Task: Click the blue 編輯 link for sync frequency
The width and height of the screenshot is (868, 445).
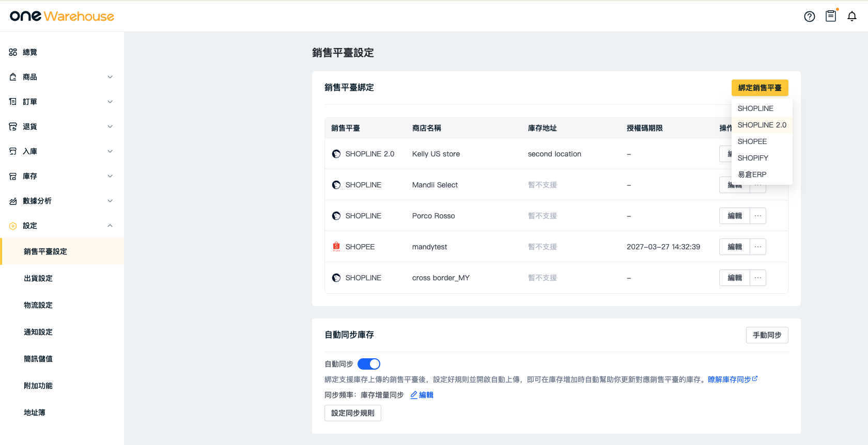Action: point(426,395)
